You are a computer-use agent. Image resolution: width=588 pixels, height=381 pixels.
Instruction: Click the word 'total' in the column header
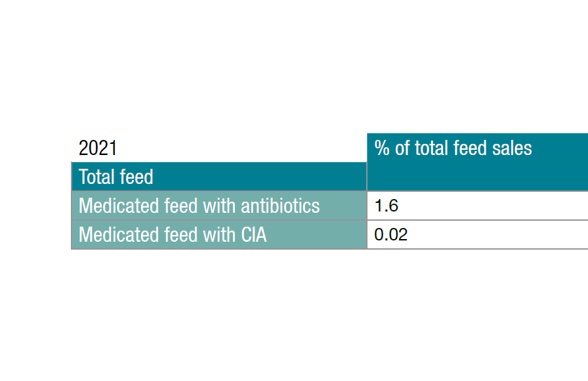430,148
